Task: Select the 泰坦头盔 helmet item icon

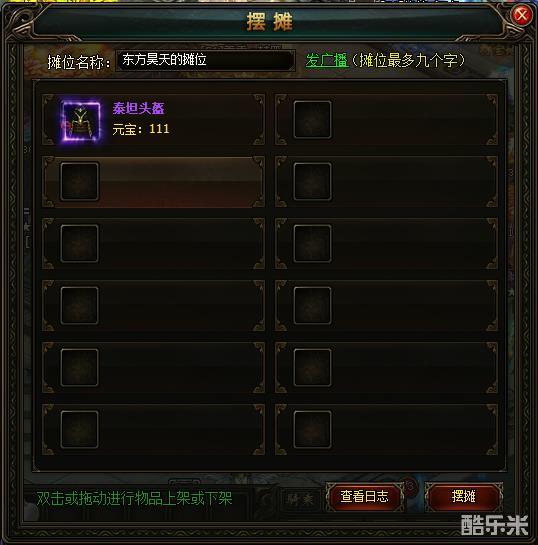Action: pos(81,121)
